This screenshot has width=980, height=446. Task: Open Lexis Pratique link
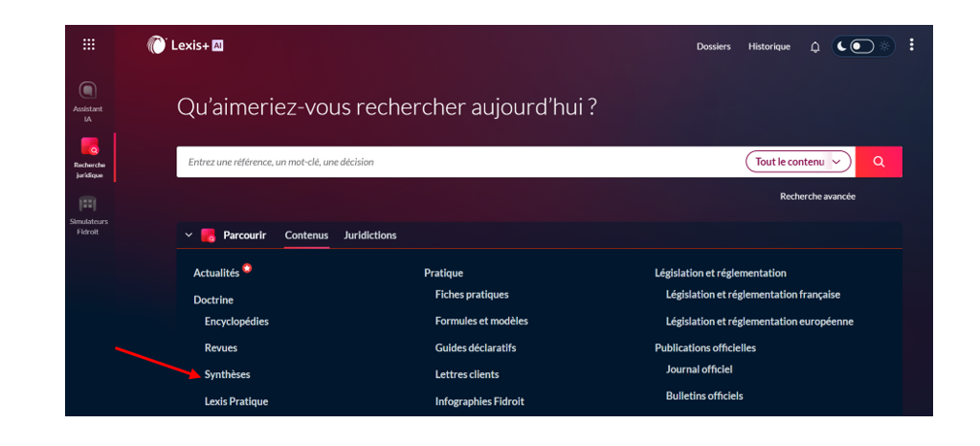[236, 402]
